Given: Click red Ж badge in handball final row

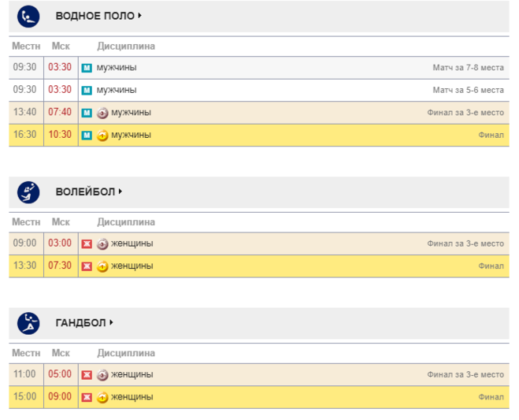Looking at the screenshot, I should coord(87,397).
